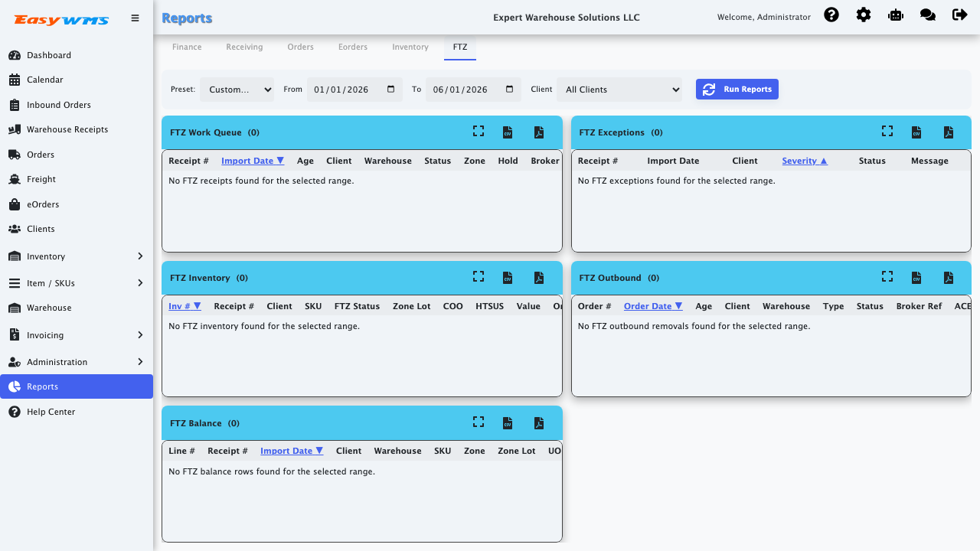Open Dashboard from the sidebar
980x551 pixels.
77,55
